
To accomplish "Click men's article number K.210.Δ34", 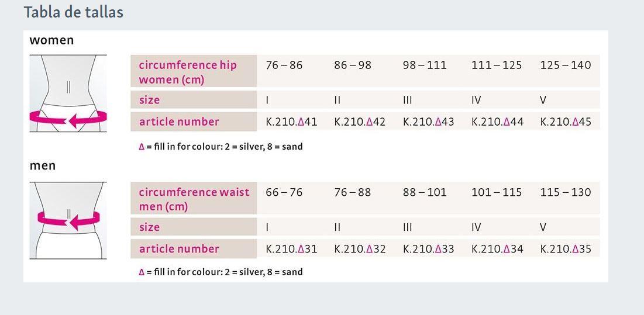I will [x=497, y=248].
